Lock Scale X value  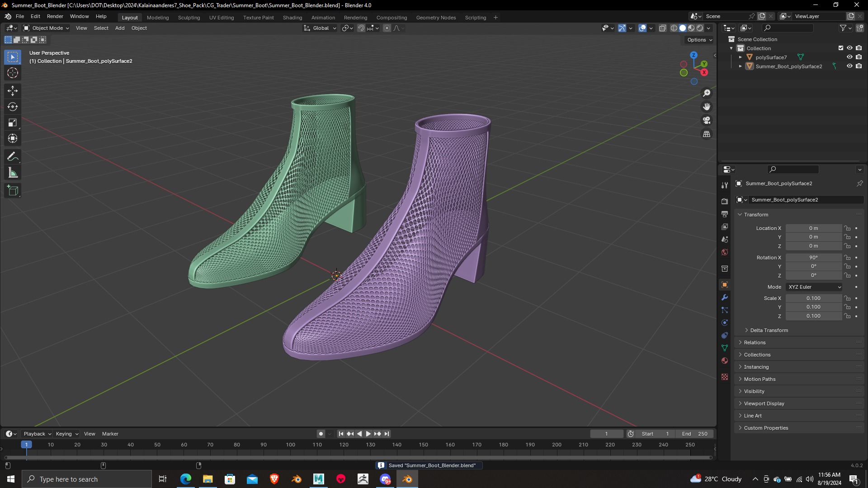tap(847, 298)
